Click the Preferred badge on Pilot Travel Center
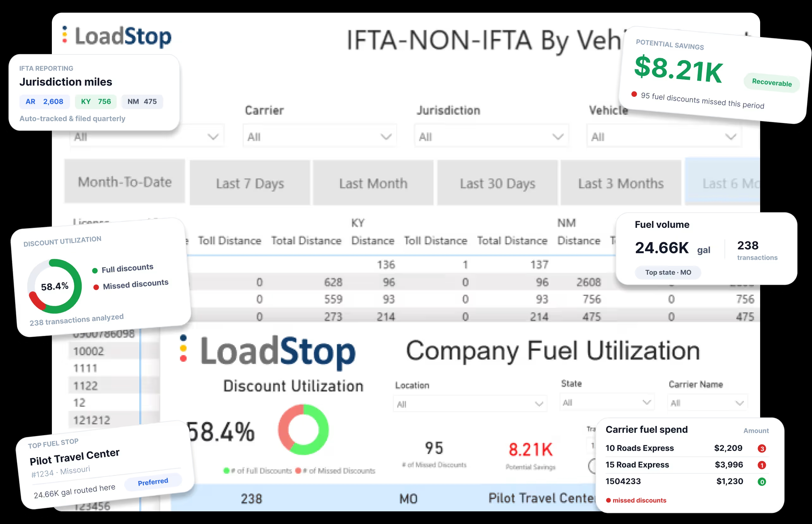812x524 pixels. 153,482
